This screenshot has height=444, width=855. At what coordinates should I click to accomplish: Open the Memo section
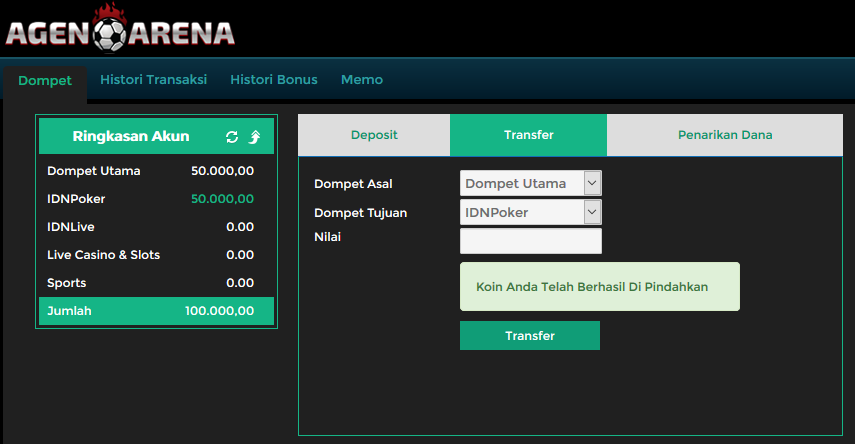point(362,80)
